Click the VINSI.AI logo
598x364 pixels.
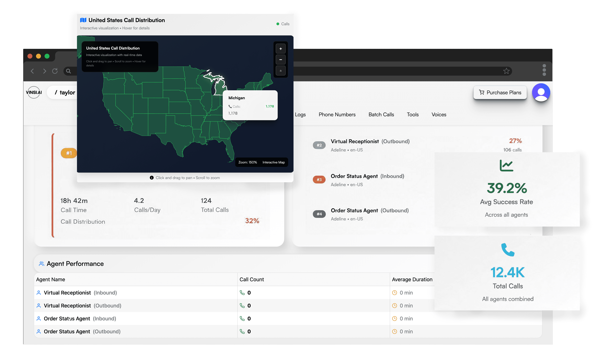click(x=34, y=92)
